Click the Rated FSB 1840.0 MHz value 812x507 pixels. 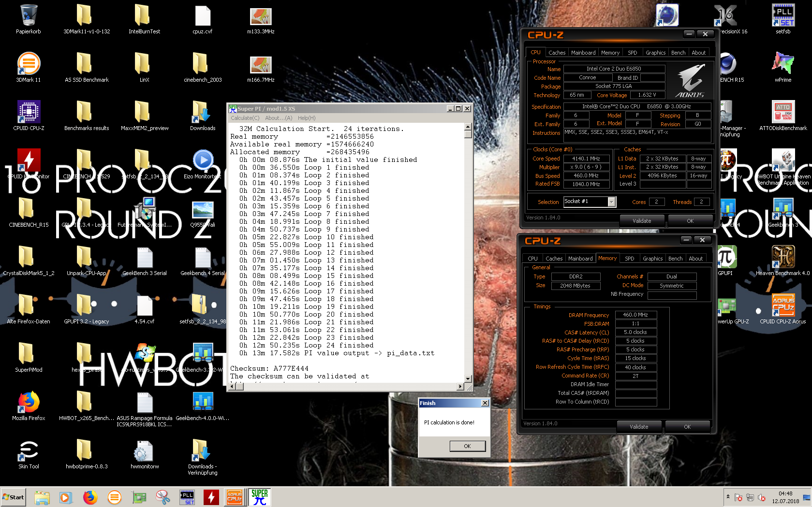pos(586,184)
